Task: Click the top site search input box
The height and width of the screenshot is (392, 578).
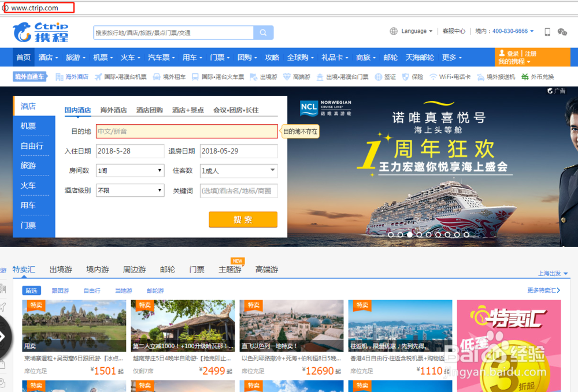Action: [173, 33]
